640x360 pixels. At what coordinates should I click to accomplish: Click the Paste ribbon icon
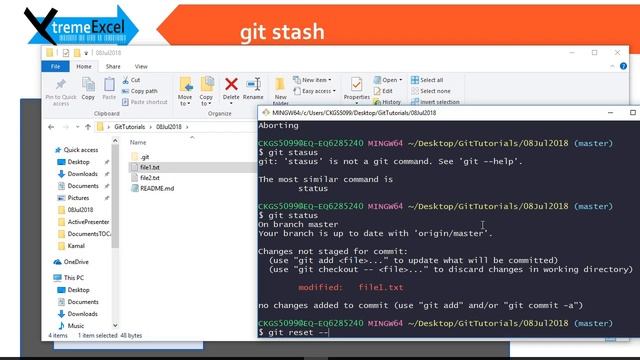[109, 84]
